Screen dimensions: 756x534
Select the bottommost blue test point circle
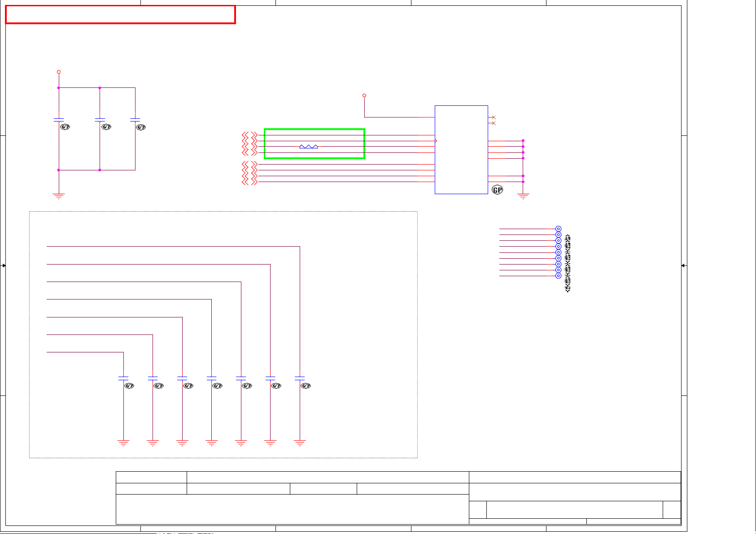pos(558,276)
